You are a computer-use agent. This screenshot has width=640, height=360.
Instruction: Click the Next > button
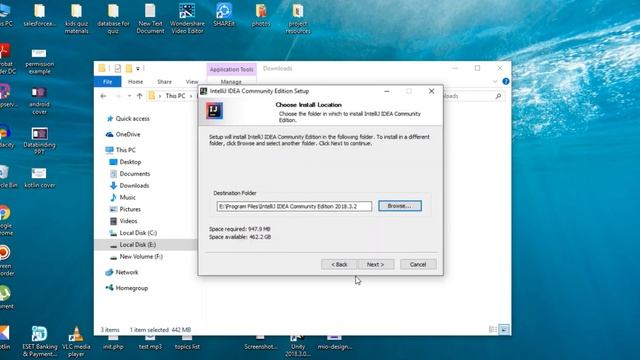tap(375, 264)
